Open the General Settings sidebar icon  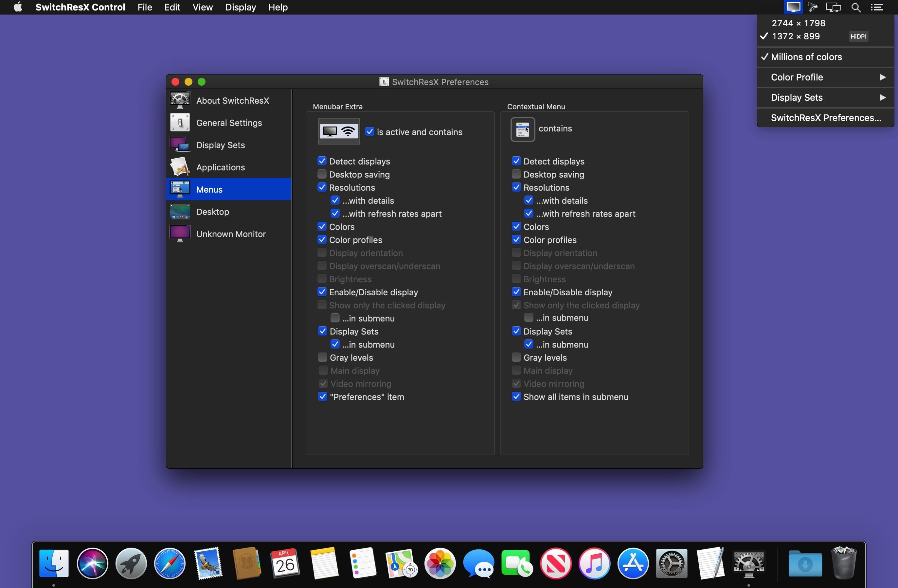pyautogui.click(x=180, y=123)
